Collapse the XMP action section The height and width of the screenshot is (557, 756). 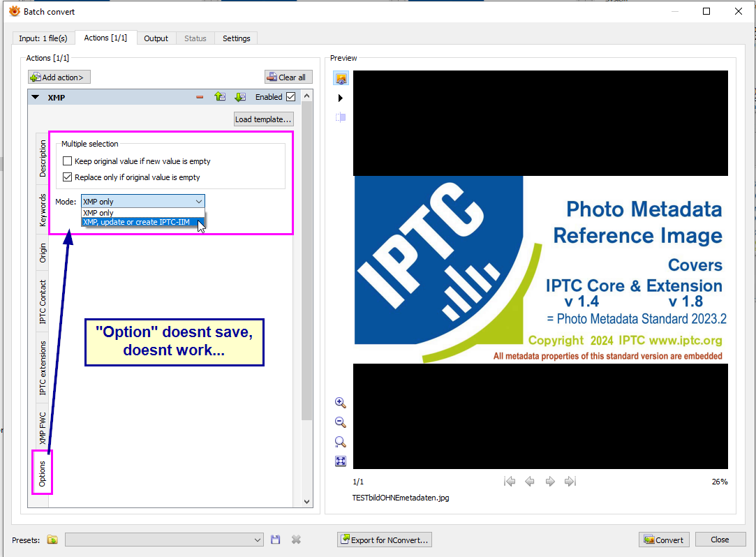35,98
